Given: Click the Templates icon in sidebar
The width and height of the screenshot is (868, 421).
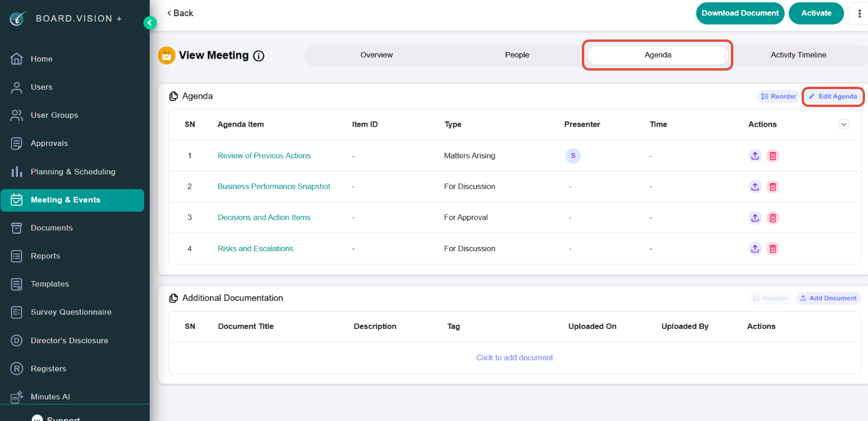Looking at the screenshot, I should tap(17, 284).
